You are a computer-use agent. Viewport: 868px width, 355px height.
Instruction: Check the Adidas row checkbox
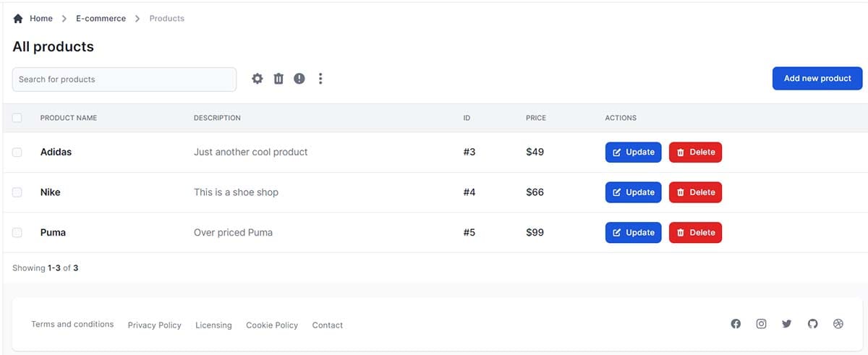[17, 152]
